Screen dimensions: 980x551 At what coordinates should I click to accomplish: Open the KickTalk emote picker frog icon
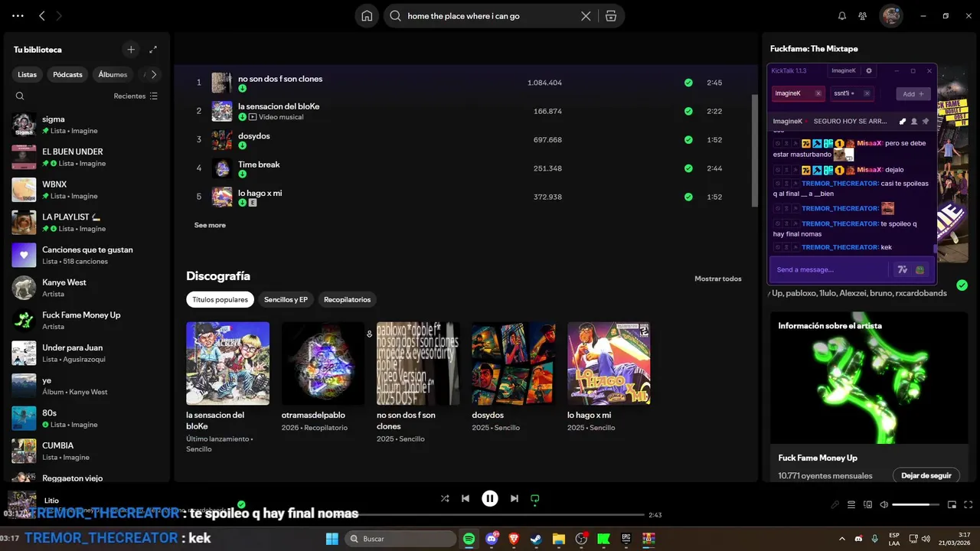(x=920, y=269)
